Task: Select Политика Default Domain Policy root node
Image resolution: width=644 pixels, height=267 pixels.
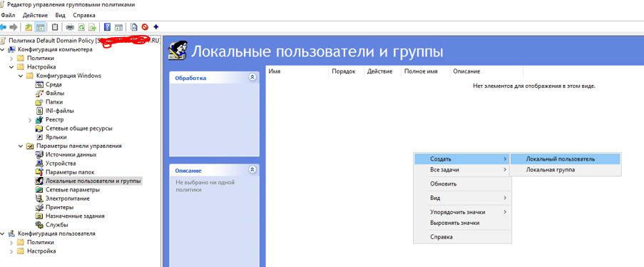Action: [x=83, y=41]
